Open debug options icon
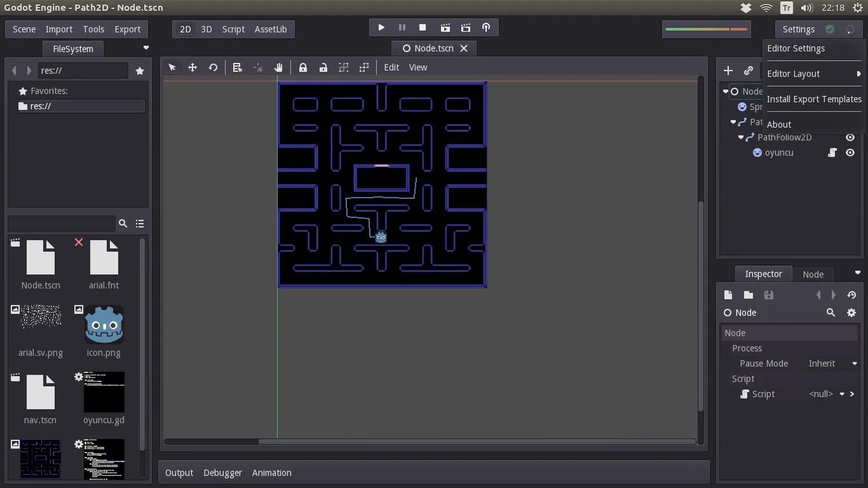The width and height of the screenshot is (868, 488). pyautogui.click(x=486, y=27)
